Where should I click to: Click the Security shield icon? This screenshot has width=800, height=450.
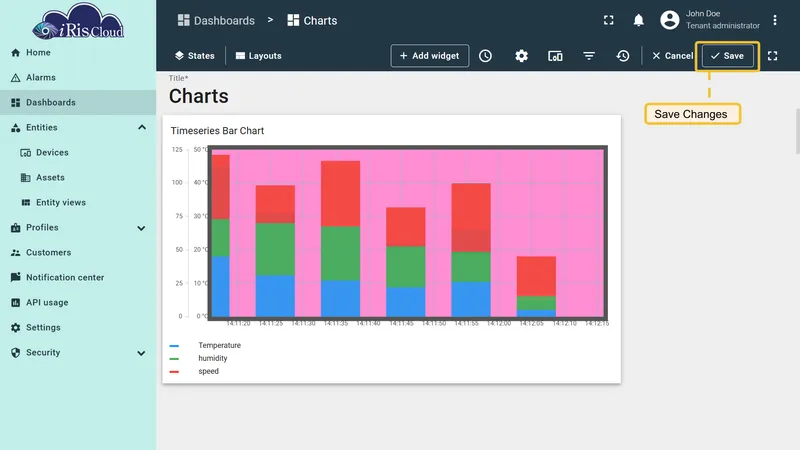tap(15, 353)
